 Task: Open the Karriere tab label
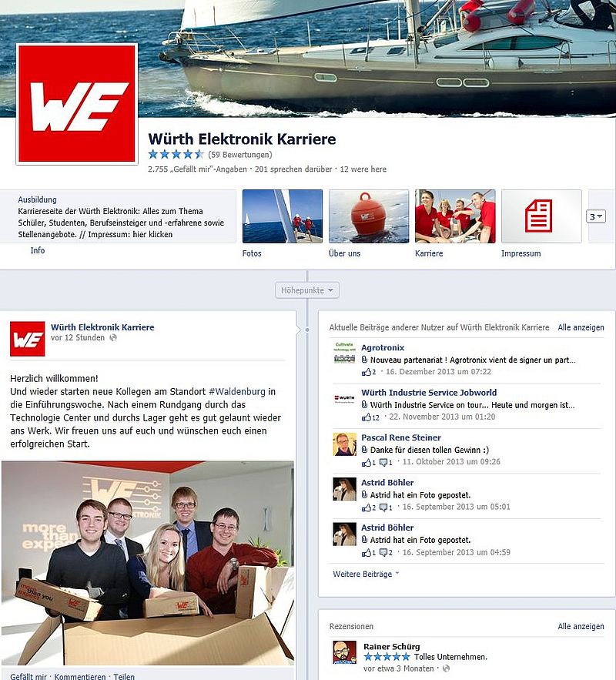[429, 253]
